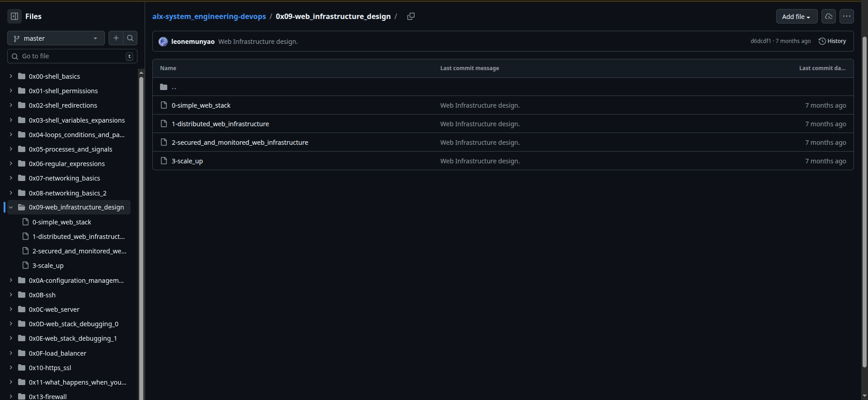Open the three-dot more options menu
Viewport: 868px width, 400px height.
click(846, 16)
